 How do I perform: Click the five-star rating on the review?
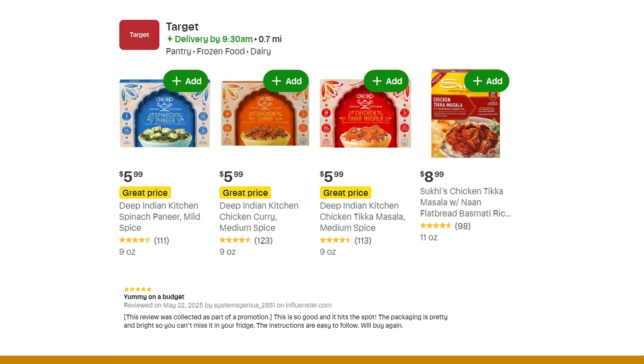click(x=138, y=289)
